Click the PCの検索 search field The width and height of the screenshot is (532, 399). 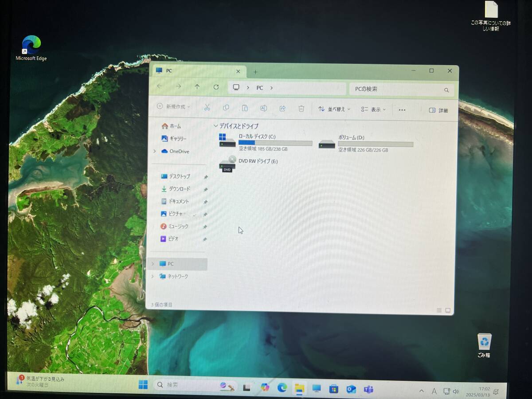click(402, 90)
